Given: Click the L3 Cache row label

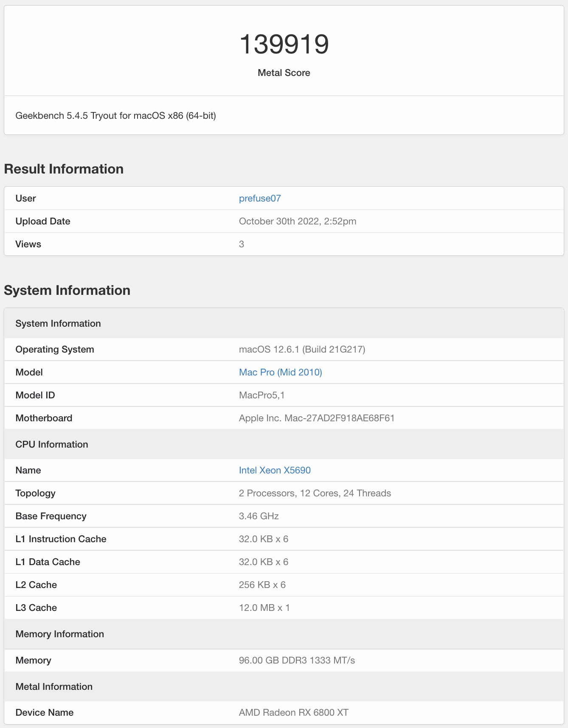Looking at the screenshot, I should (36, 608).
